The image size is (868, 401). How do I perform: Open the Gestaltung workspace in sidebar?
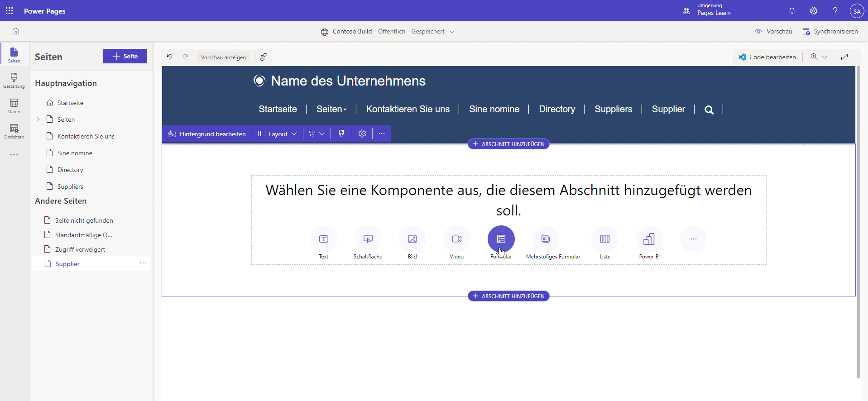point(14,81)
